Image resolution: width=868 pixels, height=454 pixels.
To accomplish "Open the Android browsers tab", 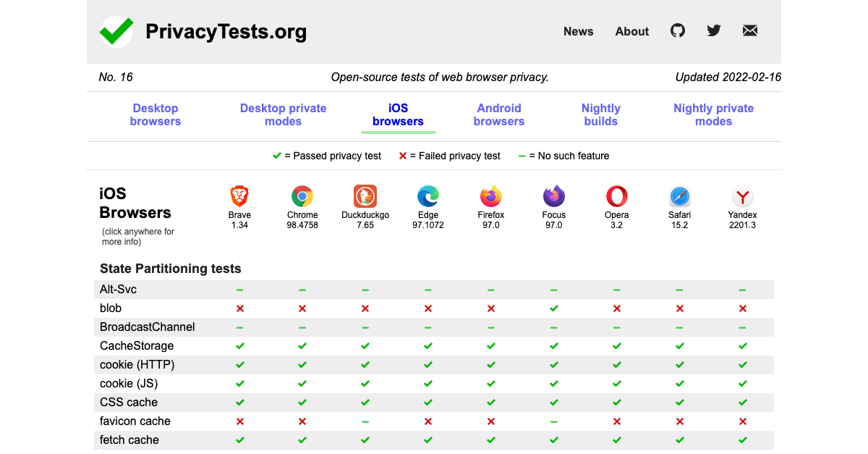I will (x=499, y=114).
